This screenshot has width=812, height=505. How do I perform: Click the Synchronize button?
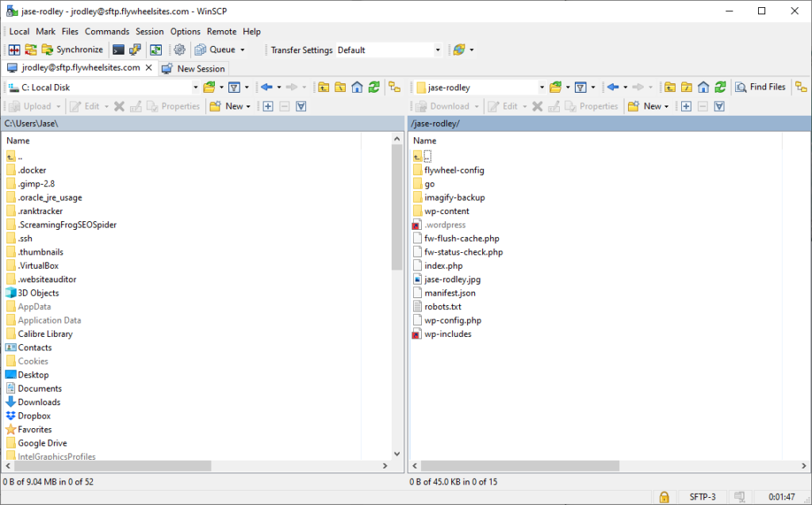pos(72,50)
